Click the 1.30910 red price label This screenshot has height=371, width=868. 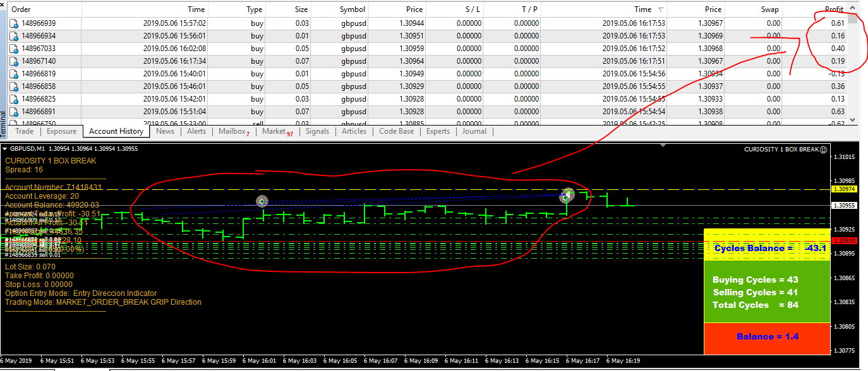[x=844, y=241]
